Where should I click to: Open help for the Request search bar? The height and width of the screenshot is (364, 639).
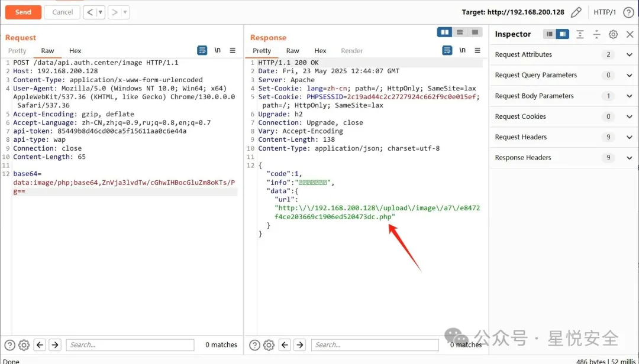(9, 345)
